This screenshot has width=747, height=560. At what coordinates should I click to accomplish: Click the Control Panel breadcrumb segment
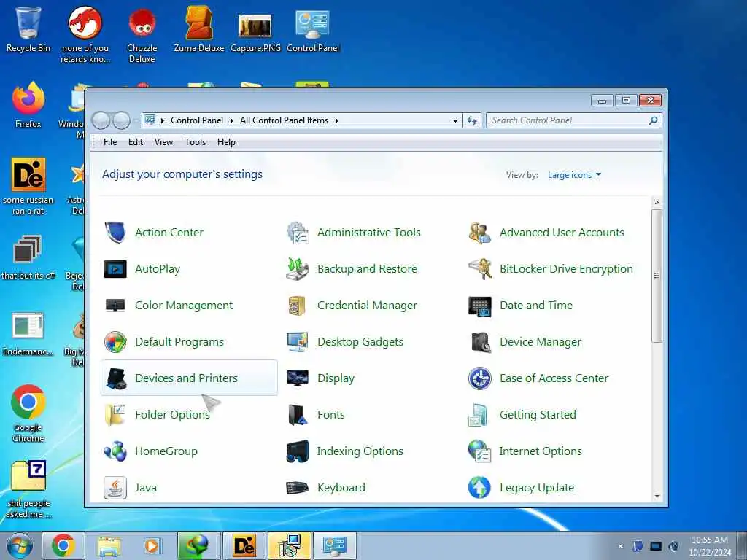(197, 120)
